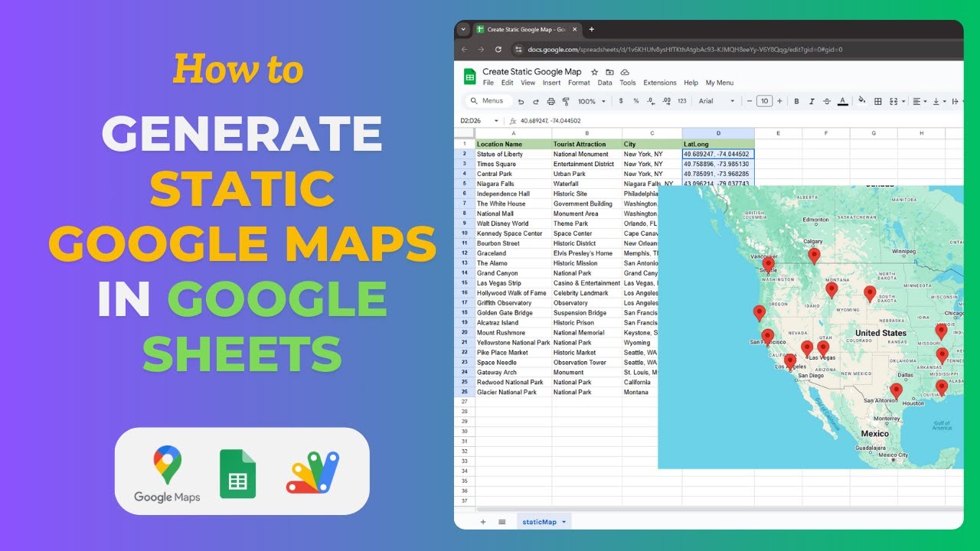This screenshot has height=551, width=980.
Task: Click the document title Create Static Google Map
Action: click(532, 72)
